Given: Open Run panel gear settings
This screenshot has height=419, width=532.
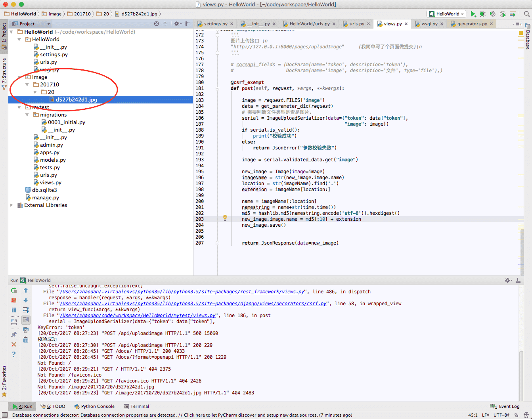Looking at the screenshot, I should pos(508,280).
